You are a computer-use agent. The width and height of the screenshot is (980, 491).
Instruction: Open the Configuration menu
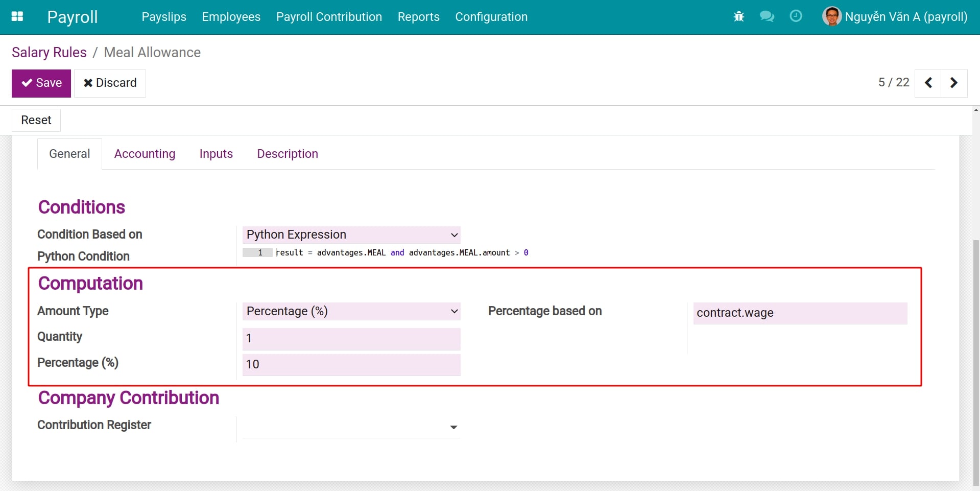491,17
